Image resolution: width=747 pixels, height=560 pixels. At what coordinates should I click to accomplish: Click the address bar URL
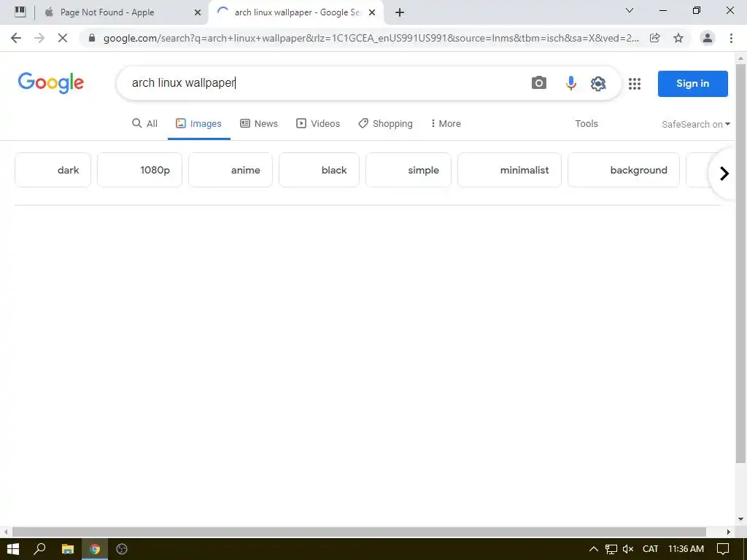click(x=371, y=38)
